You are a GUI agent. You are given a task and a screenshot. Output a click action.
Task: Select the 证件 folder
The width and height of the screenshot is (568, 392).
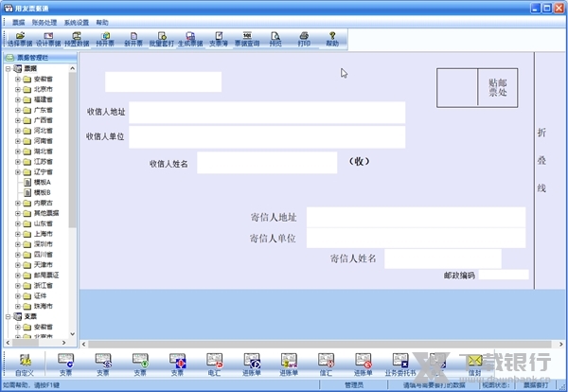coord(40,296)
